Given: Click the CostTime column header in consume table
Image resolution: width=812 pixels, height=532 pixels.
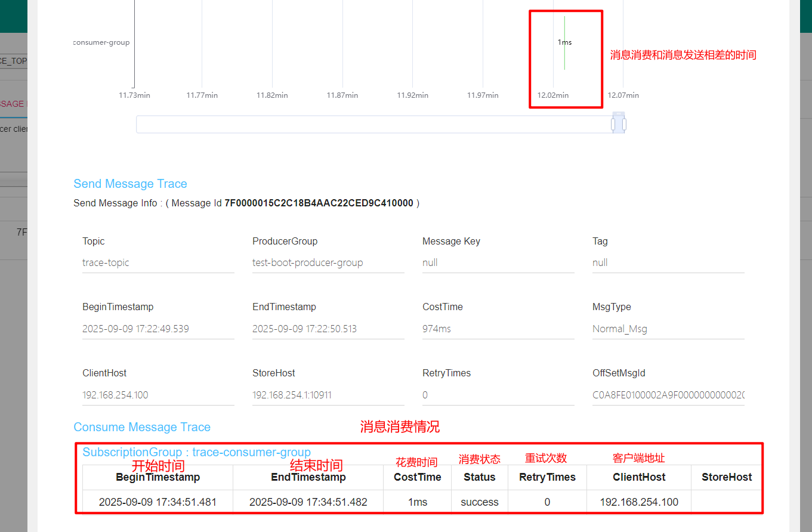Looking at the screenshot, I should click(x=418, y=477).
